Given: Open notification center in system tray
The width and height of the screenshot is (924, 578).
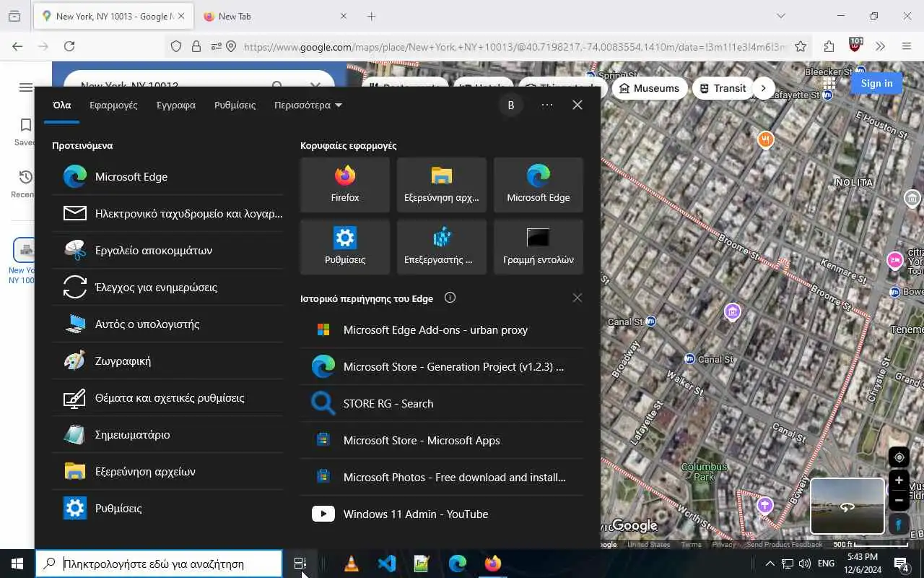Looking at the screenshot, I should 902,564.
